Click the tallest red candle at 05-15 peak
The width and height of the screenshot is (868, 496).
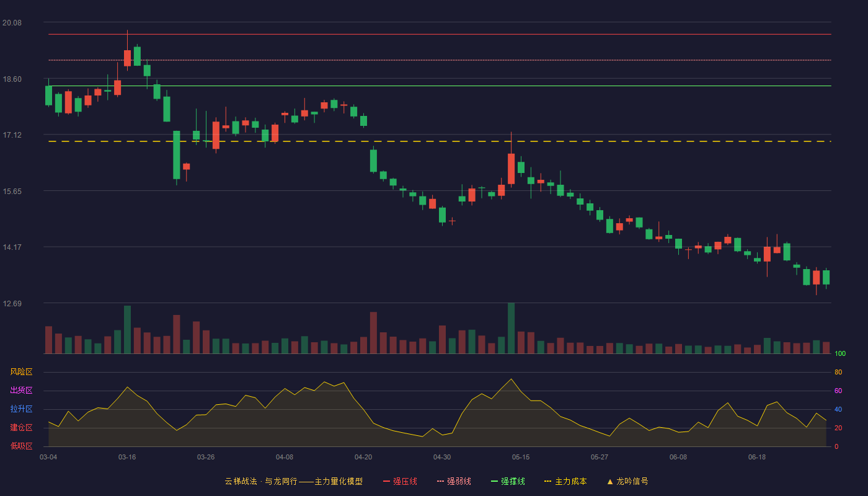(x=511, y=169)
